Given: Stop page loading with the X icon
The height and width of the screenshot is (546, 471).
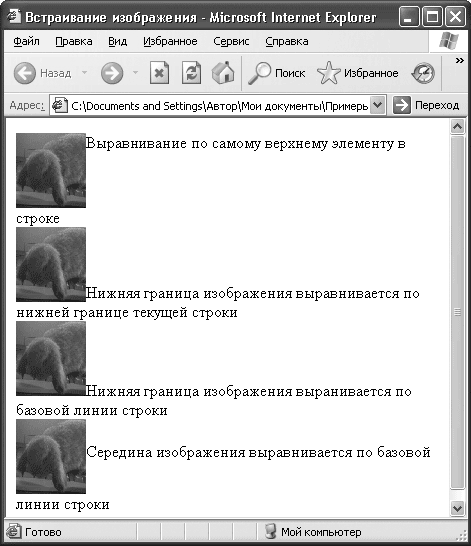Looking at the screenshot, I should tap(159, 73).
